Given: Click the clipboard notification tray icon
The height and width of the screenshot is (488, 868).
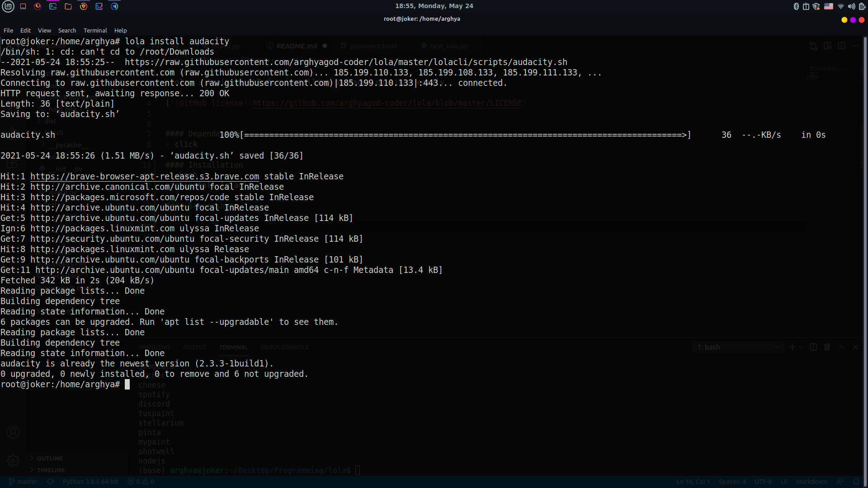Looking at the screenshot, I should 806,6.
